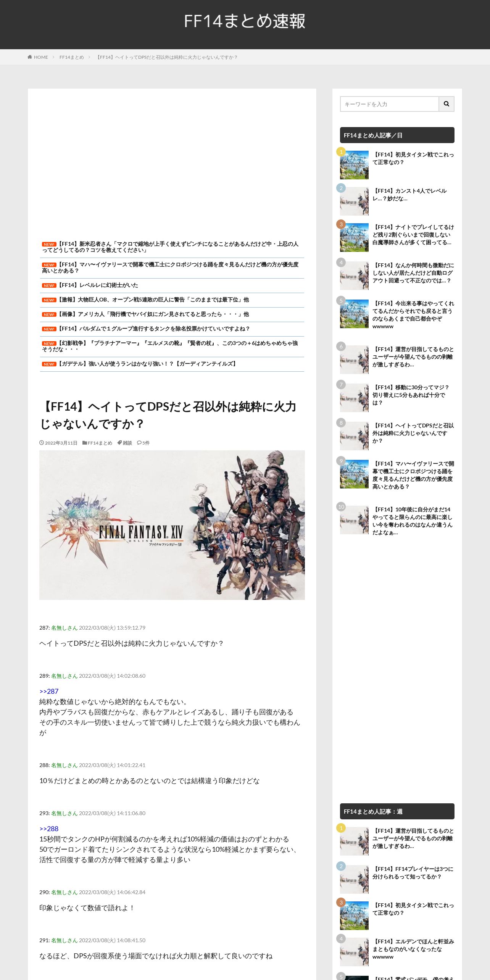Click timestamp 2022/03/08(火) 14:02:08.60
Screen dimensions: 490x980
112,676
